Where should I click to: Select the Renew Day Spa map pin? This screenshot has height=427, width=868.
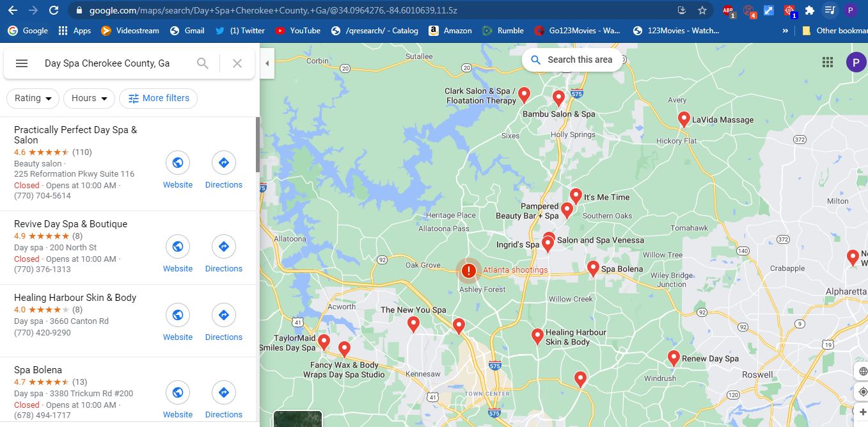click(674, 359)
